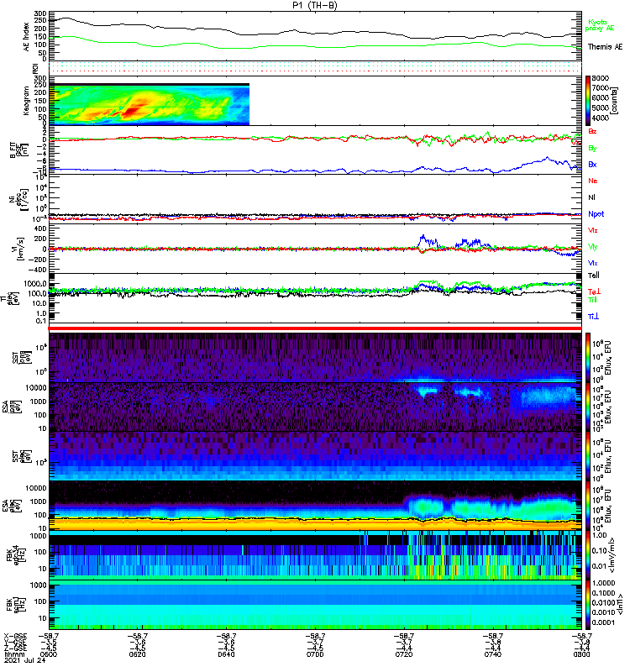Select the red "Ne" legend label
Viewport: 630px width, 672px height.
coord(593,181)
